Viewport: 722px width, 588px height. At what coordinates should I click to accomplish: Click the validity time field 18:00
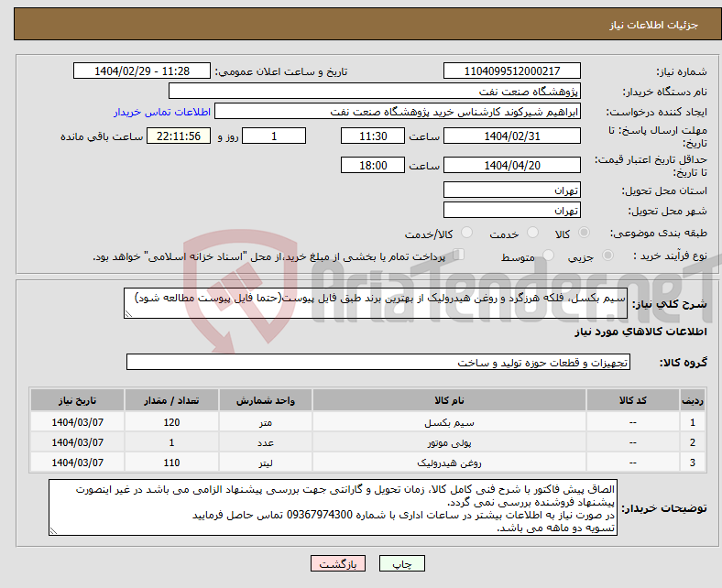[x=373, y=165]
